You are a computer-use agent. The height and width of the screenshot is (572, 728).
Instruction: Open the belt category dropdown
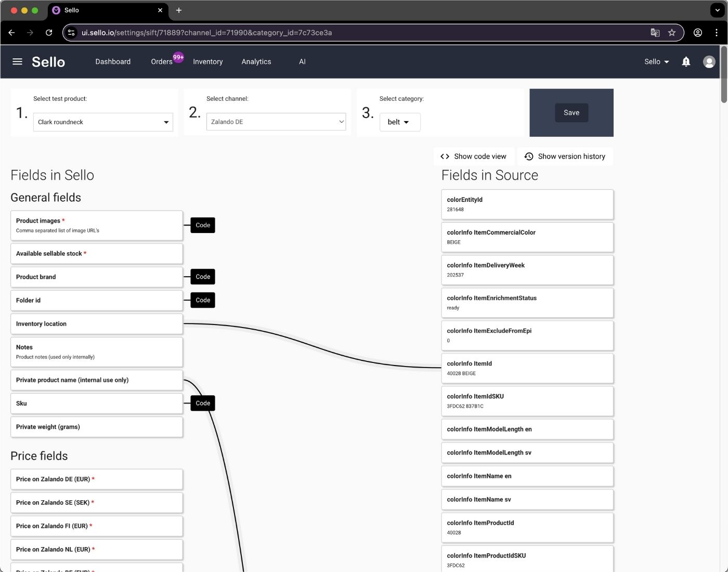[399, 122]
